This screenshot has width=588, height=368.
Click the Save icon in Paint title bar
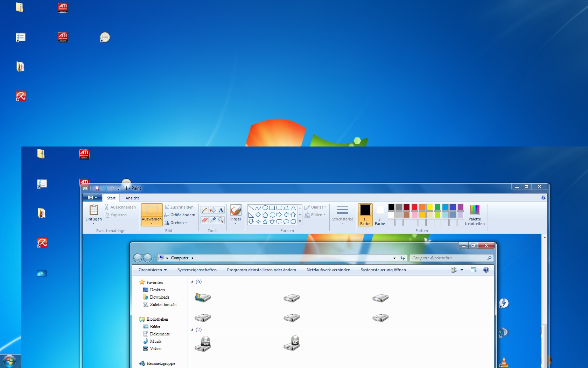[x=97, y=188]
